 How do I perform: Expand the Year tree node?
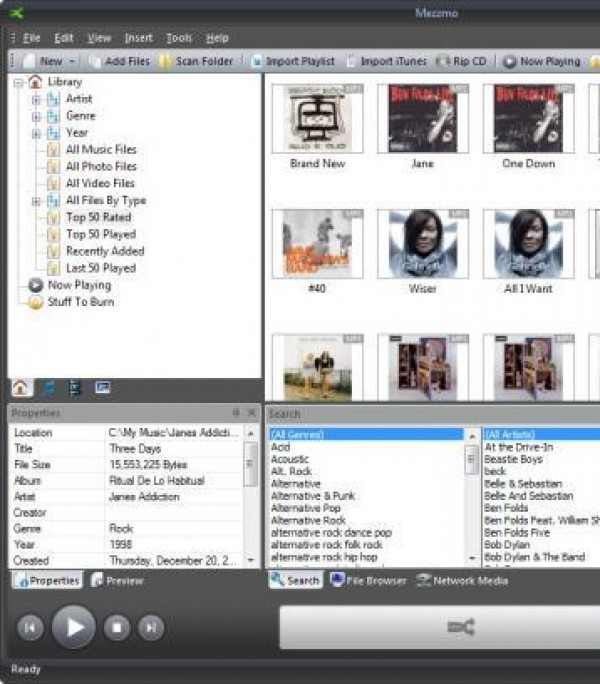36,133
